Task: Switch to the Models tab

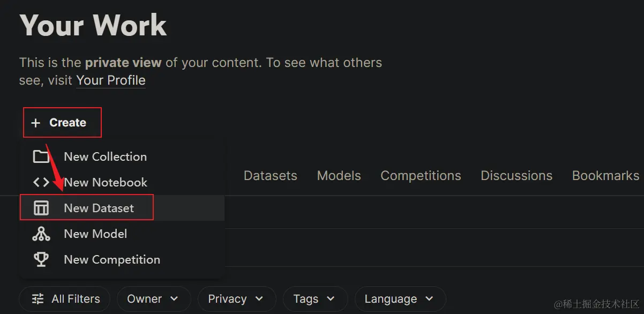Action: click(x=339, y=176)
